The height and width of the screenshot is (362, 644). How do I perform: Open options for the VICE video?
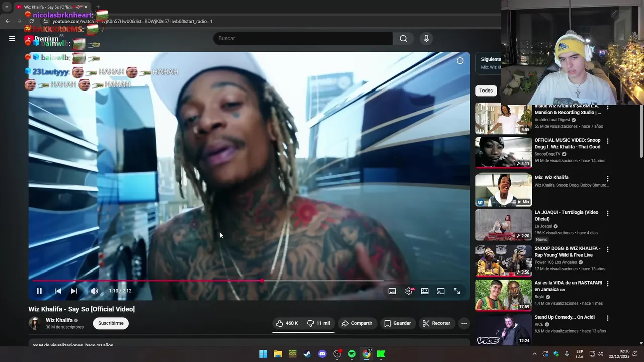[608, 318]
